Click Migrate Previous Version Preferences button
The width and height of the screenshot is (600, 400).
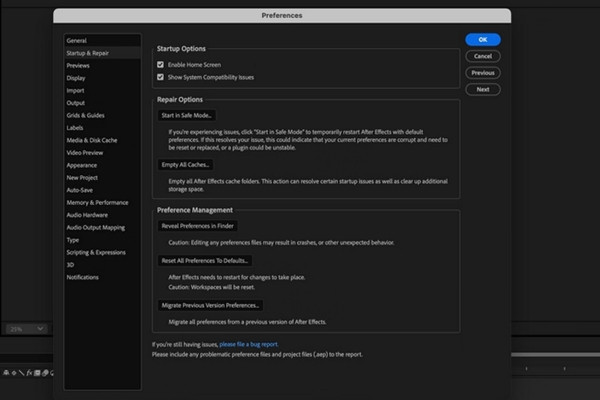pyautogui.click(x=210, y=305)
